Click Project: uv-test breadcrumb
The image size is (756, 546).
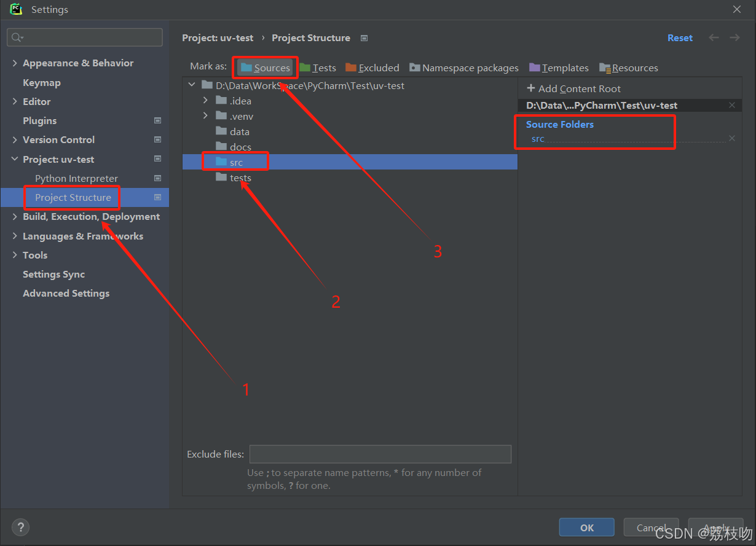click(x=218, y=38)
